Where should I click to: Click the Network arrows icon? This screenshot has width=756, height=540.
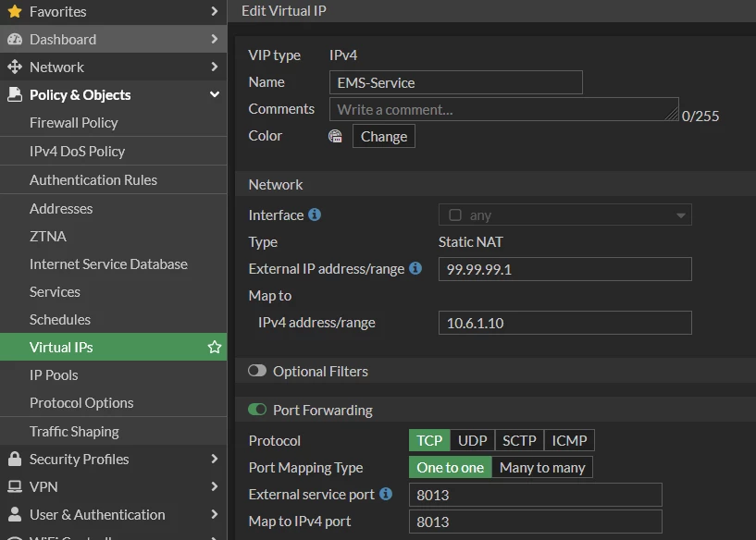(x=15, y=67)
